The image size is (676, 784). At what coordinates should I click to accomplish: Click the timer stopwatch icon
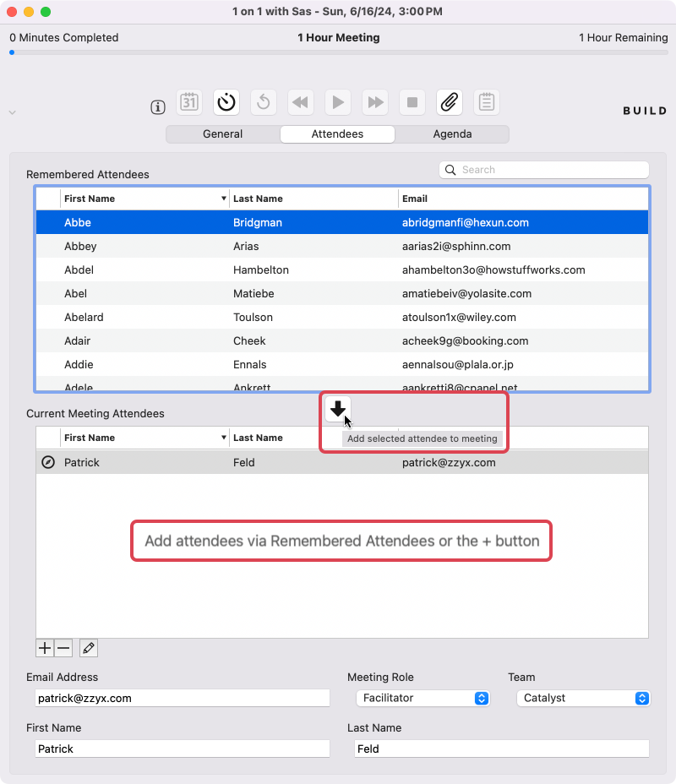pos(226,102)
